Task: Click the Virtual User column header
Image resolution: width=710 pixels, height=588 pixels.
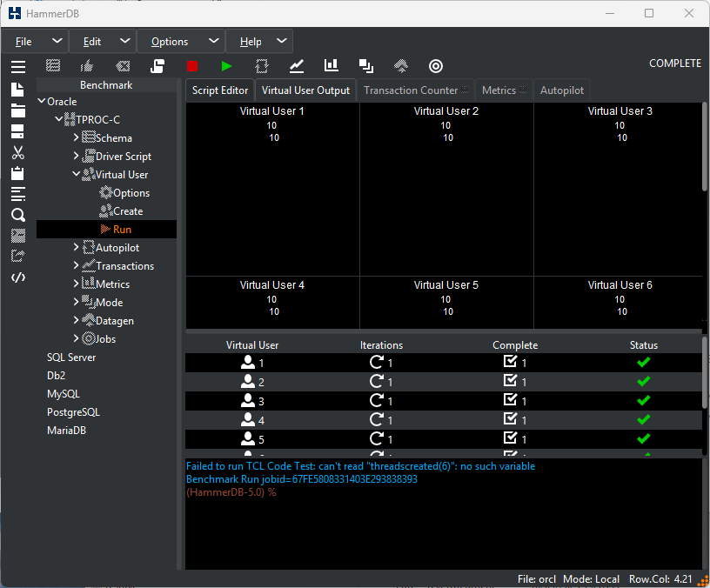Action: tap(252, 345)
